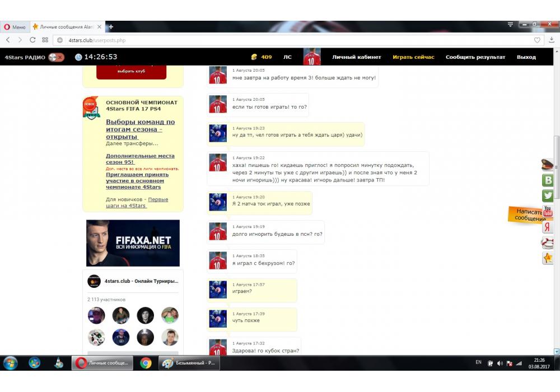Click Выход to log out
560x392 pixels.
point(526,57)
